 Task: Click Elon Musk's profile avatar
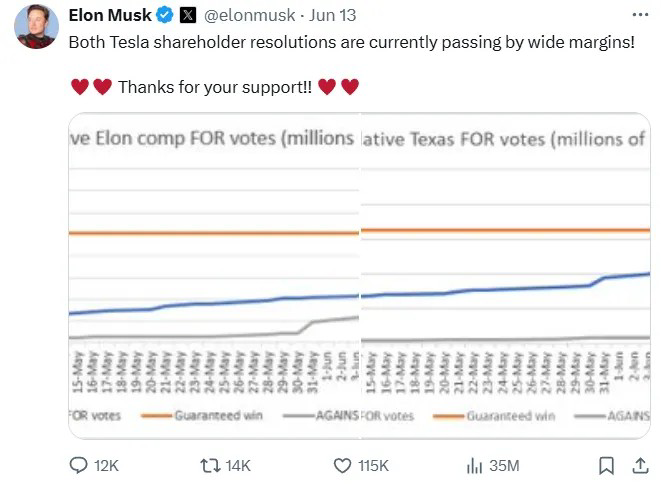point(35,27)
